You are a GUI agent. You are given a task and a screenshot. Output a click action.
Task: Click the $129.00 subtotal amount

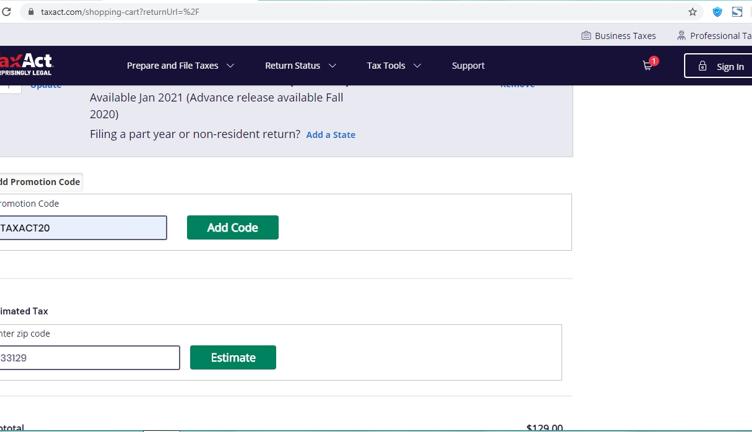(x=544, y=427)
